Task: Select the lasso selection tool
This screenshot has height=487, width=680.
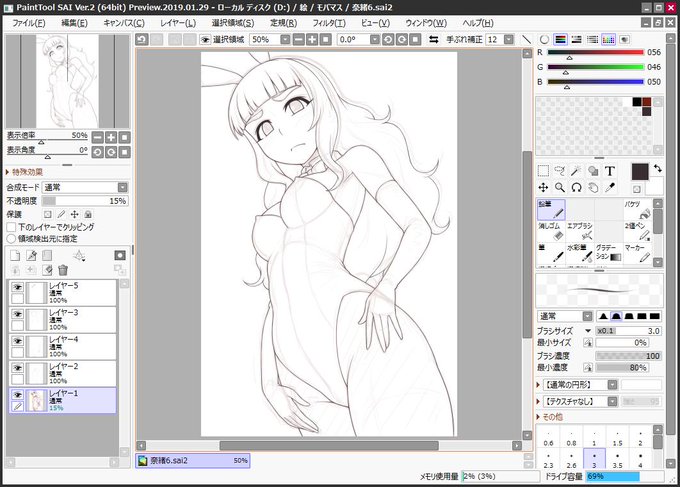Action: click(x=559, y=171)
